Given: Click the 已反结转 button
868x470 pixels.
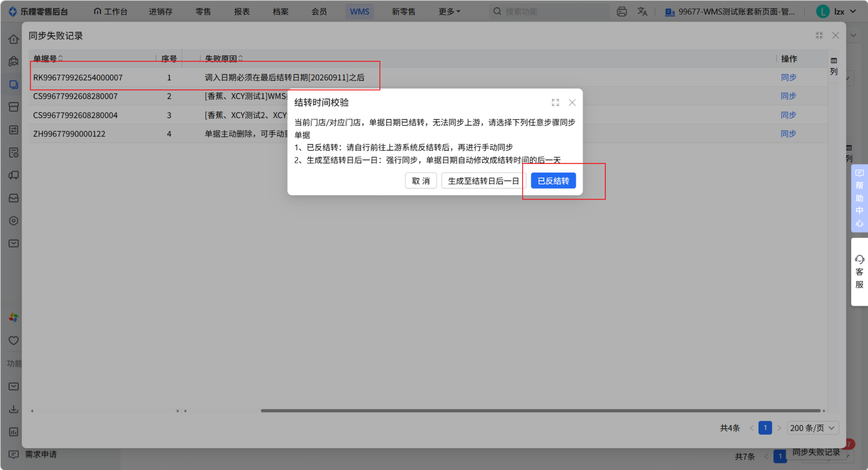Looking at the screenshot, I should click(x=553, y=181).
